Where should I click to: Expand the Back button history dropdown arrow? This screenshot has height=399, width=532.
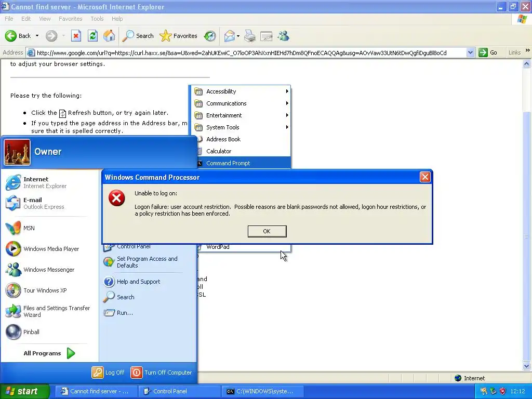coord(37,36)
